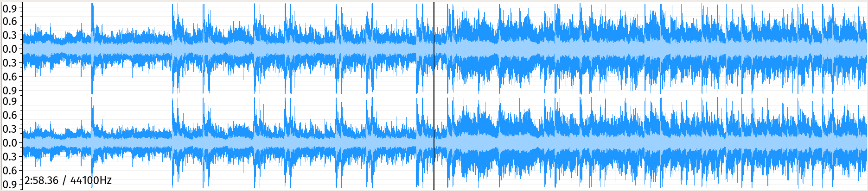The height and width of the screenshot is (191, 868).
Task: Click the lower channel centerline just left of the playhead
Action: pyautogui.click(x=428, y=142)
